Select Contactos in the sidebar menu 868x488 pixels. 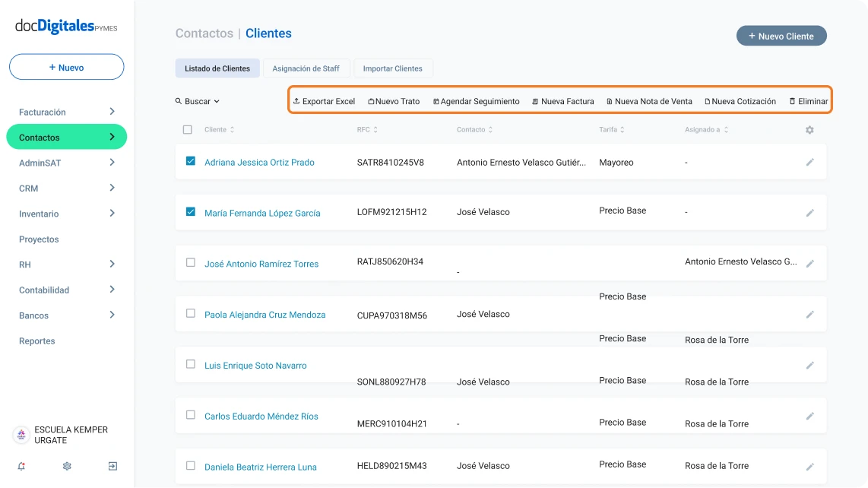[66, 138]
